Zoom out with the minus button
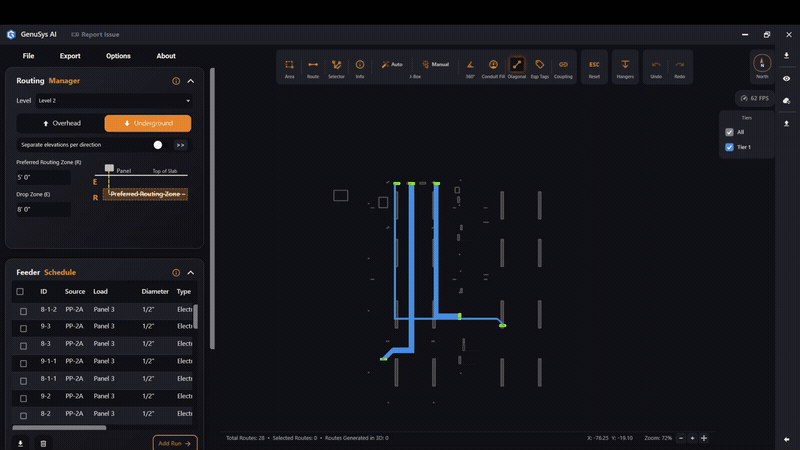 coord(681,438)
